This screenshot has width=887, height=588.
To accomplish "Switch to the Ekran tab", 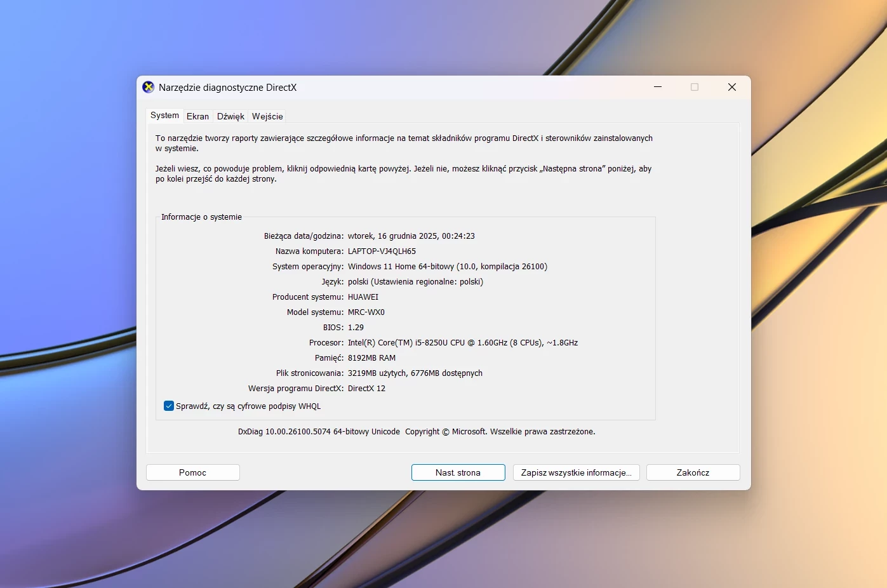I will (197, 116).
